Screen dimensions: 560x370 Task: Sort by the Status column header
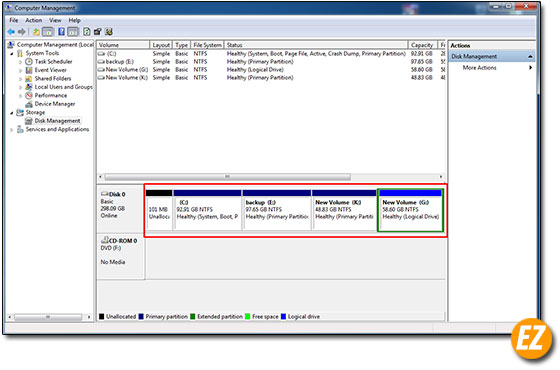316,45
